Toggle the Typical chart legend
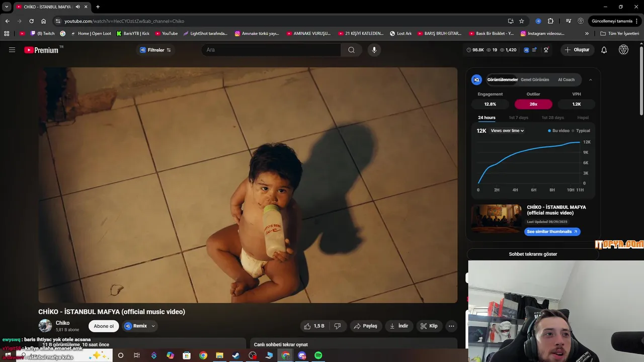 (581, 131)
